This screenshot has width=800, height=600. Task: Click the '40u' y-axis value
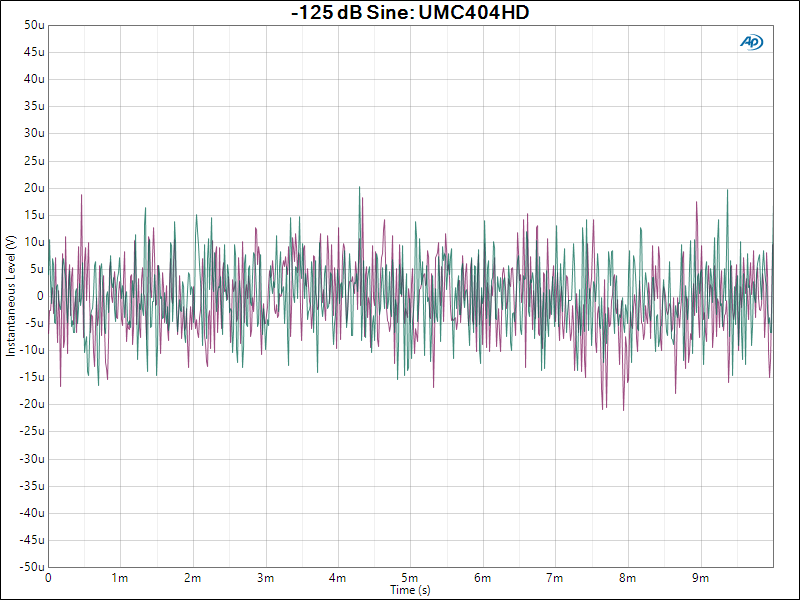pos(34,79)
